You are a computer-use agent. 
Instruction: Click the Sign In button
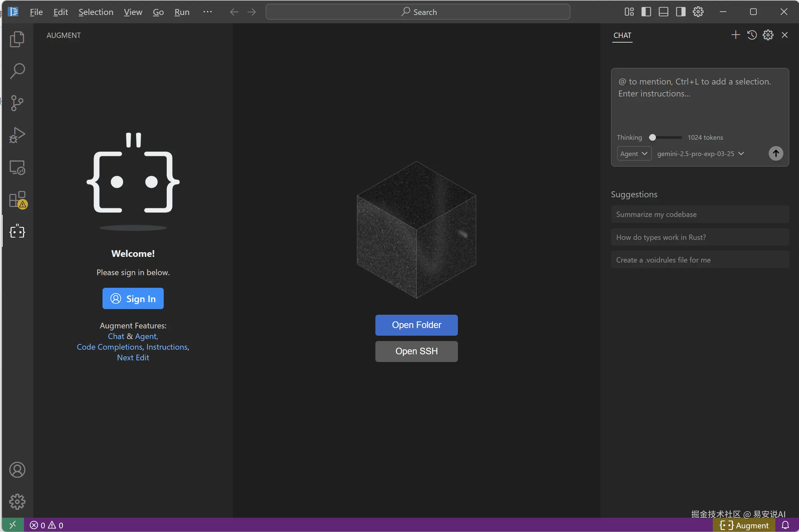tap(133, 298)
